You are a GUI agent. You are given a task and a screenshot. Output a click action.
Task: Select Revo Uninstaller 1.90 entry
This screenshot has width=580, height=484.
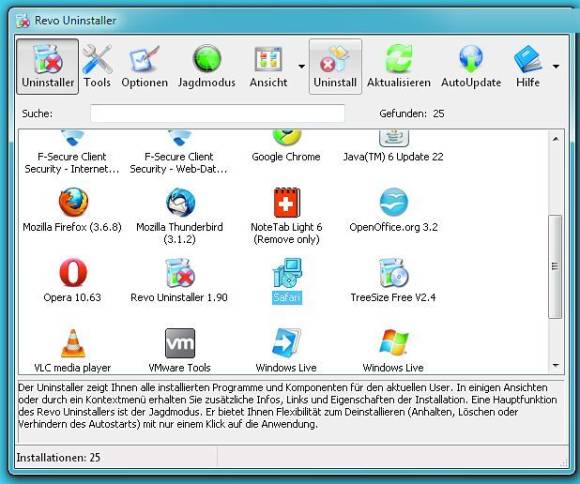[x=179, y=280]
